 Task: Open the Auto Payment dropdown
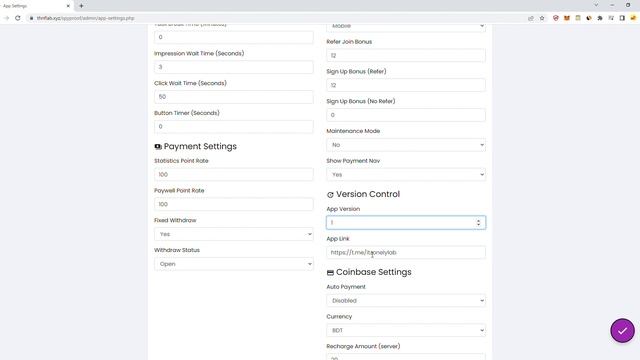(x=406, y=301)
